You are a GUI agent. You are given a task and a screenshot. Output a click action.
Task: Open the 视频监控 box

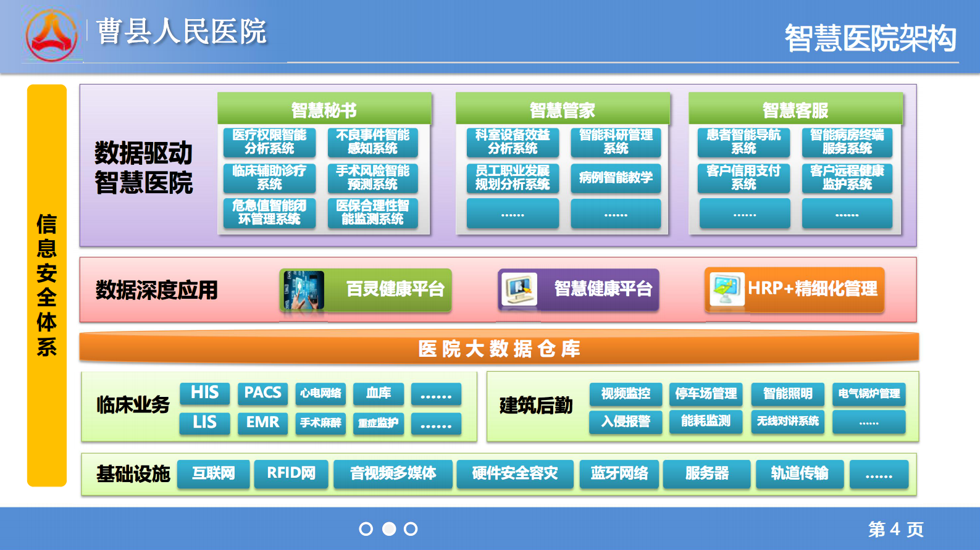(626, 394)
